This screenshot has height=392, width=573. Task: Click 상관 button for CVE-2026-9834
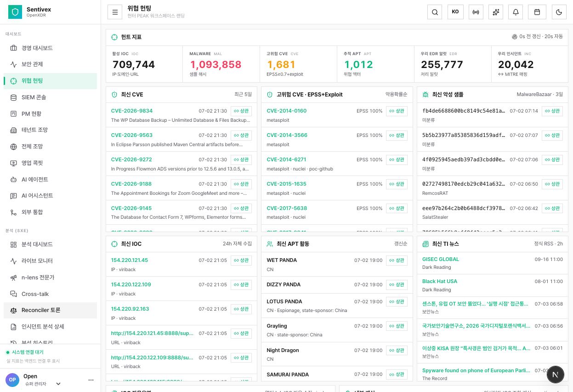point(241,111)
